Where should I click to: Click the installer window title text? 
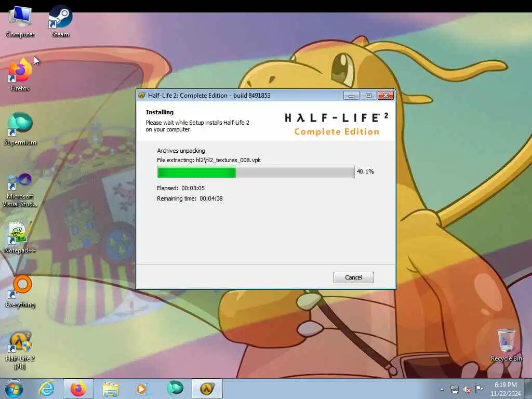(x=209, y=96)
